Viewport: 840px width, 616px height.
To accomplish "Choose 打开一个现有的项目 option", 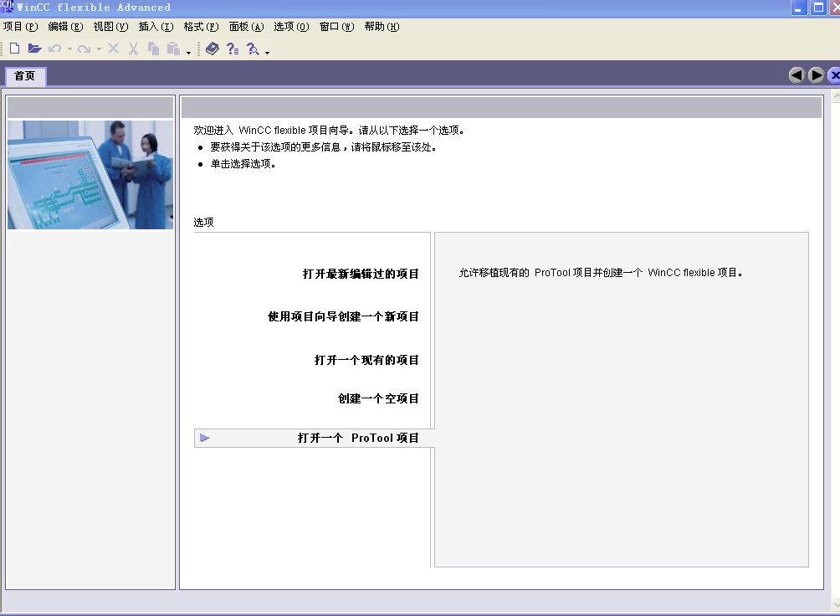I will (x=366, y=360).
